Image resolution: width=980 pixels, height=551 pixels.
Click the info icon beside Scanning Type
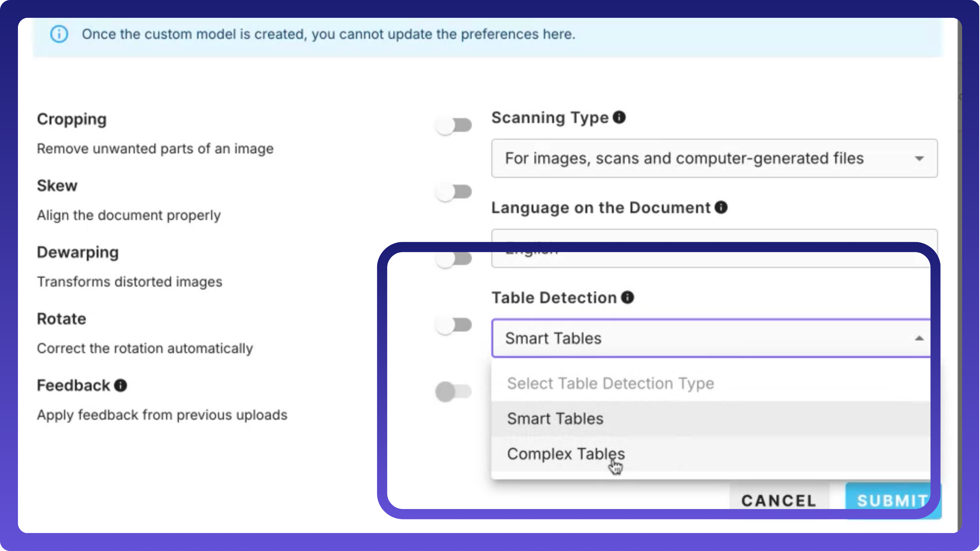click(619, 117)
